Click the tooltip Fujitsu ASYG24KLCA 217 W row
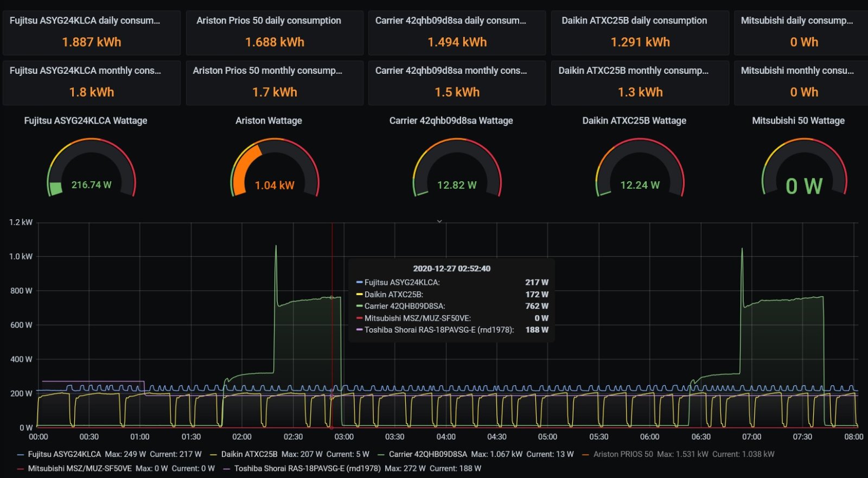This screenshot has width=868, height=478. 452,283
